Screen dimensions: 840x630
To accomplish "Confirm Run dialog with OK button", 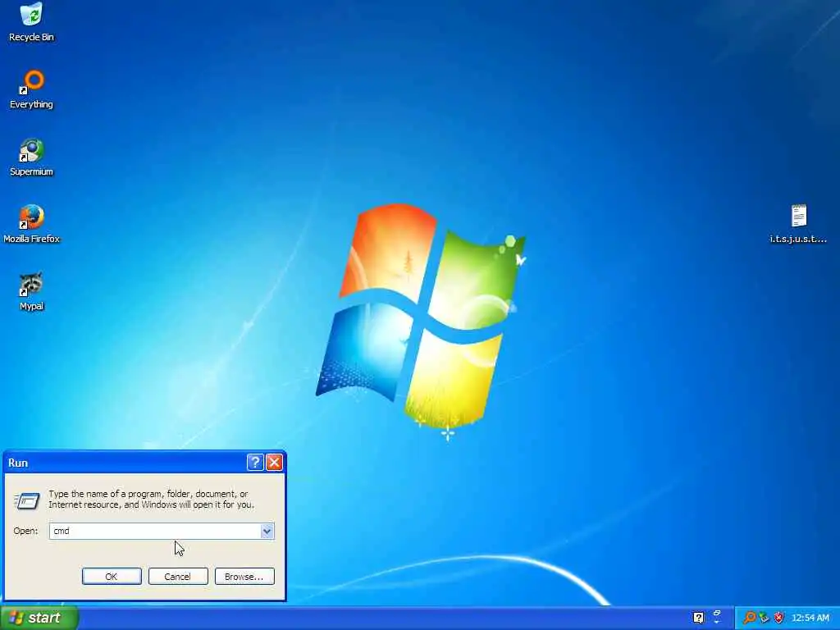I will pyautogui.click(x=112, y=577).
